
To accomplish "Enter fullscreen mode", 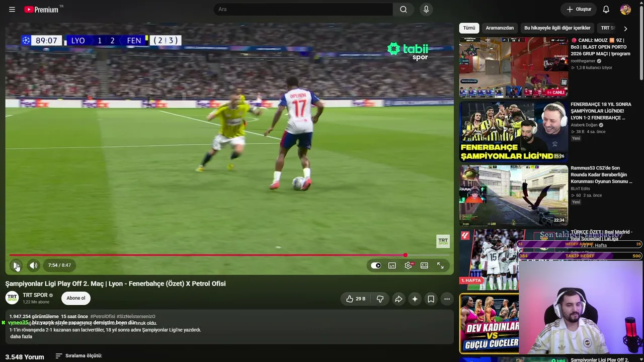I will coord(440,265).
